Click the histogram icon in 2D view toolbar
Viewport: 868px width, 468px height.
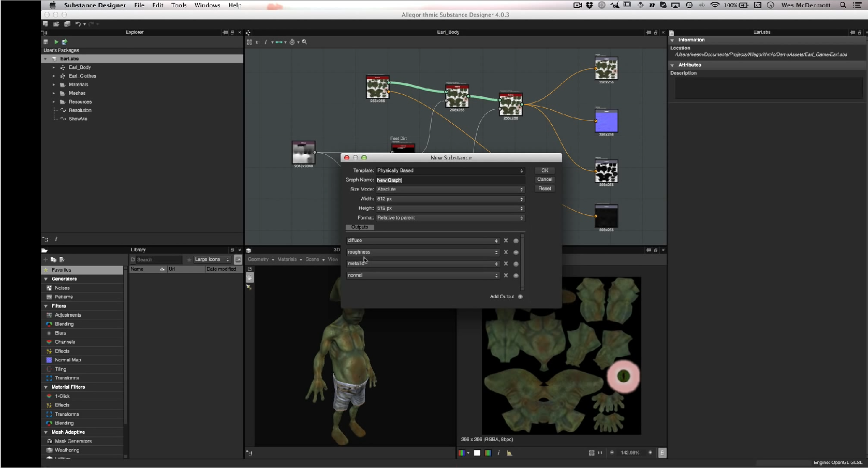[x=509, y=453]
